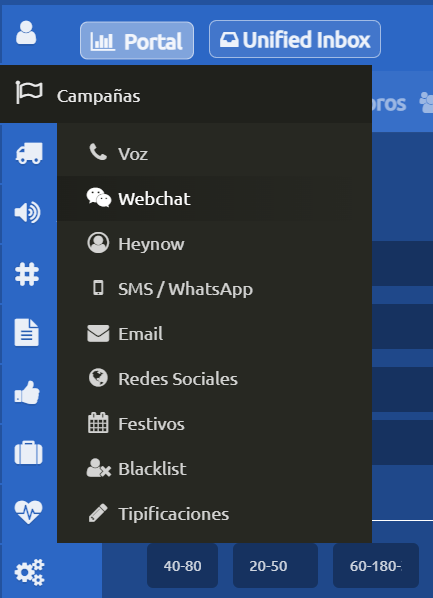433x598 pixels.
Task: Click the briefcase sidebar icon
Action: point(28,453)
